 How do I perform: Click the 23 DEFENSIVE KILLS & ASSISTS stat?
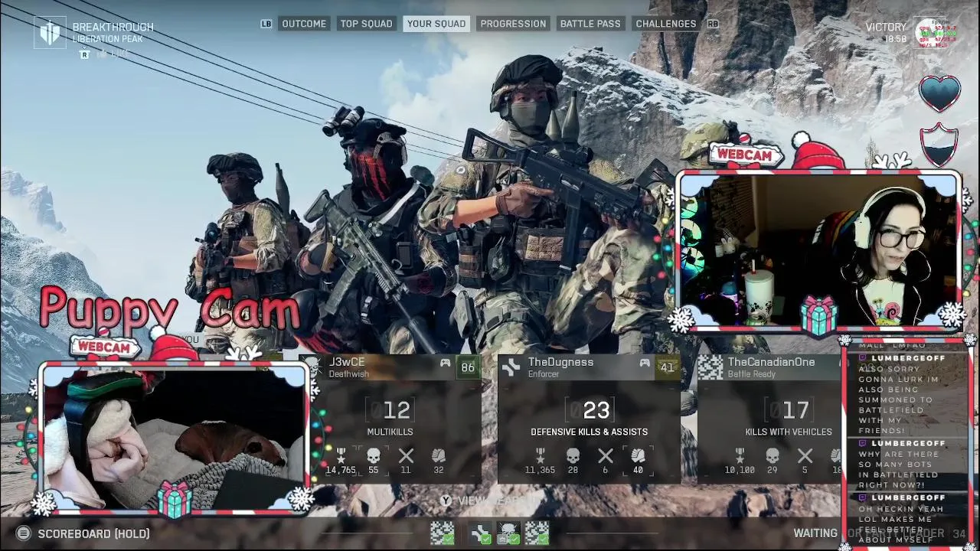pyautogui.click(x=589, y=417)
